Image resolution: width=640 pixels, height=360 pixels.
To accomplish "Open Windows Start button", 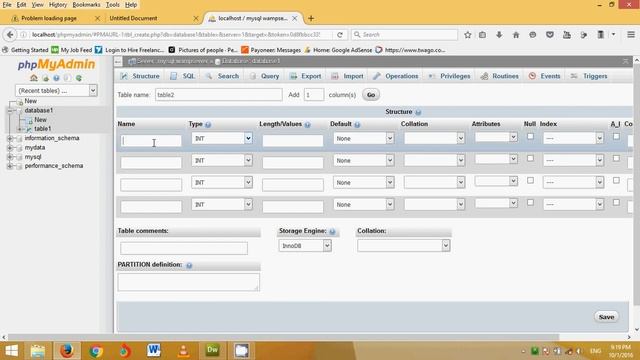I will 11,351.
